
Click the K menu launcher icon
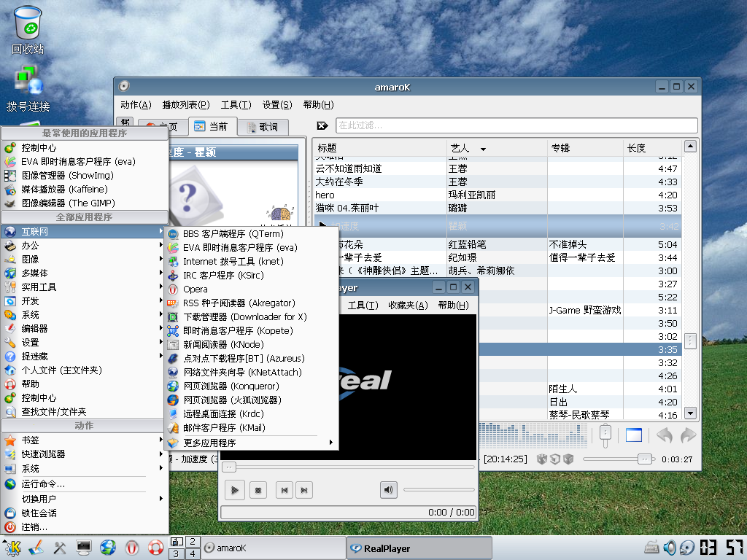pyautogui.click(x=12, y=548)
